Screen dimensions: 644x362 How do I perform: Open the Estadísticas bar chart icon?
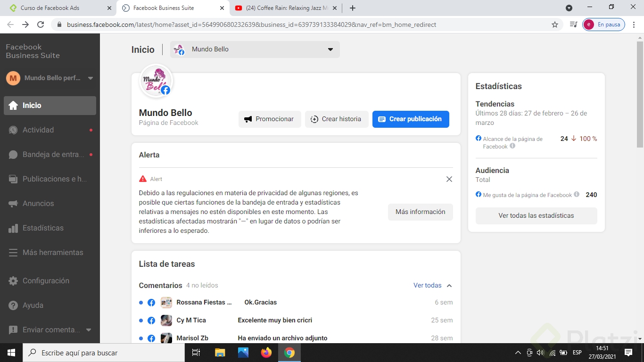pos(12,228)
